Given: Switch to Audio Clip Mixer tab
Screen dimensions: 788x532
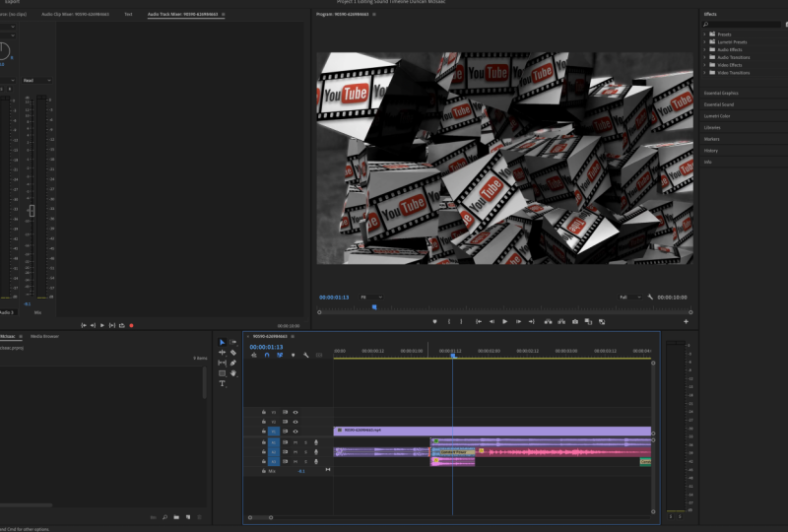Looking at the screenshot, I should point(75,14).
